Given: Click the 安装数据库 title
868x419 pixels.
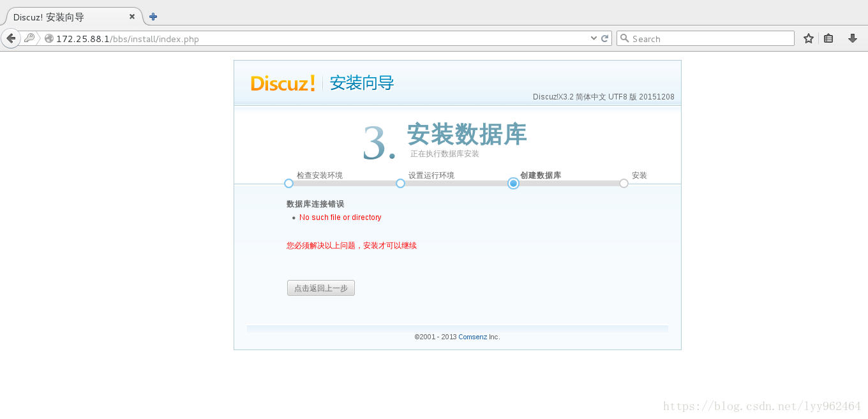Looking at the screenshot, I should click(x=467, y=135).
